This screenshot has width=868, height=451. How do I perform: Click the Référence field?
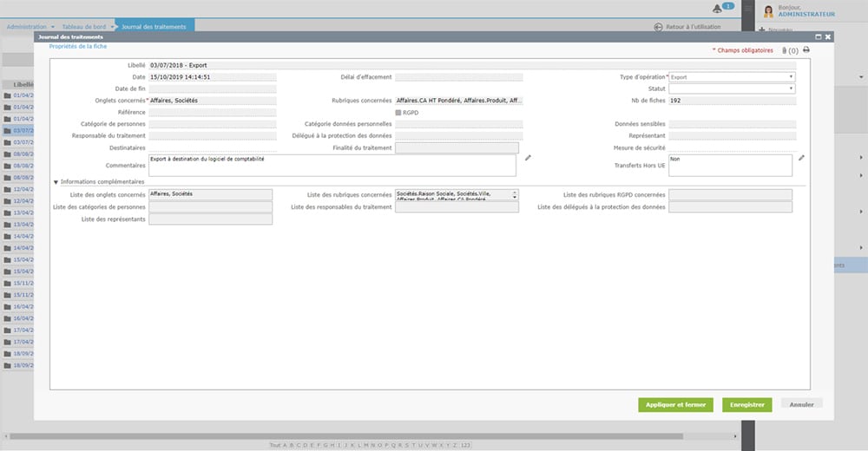pos(213,113)
